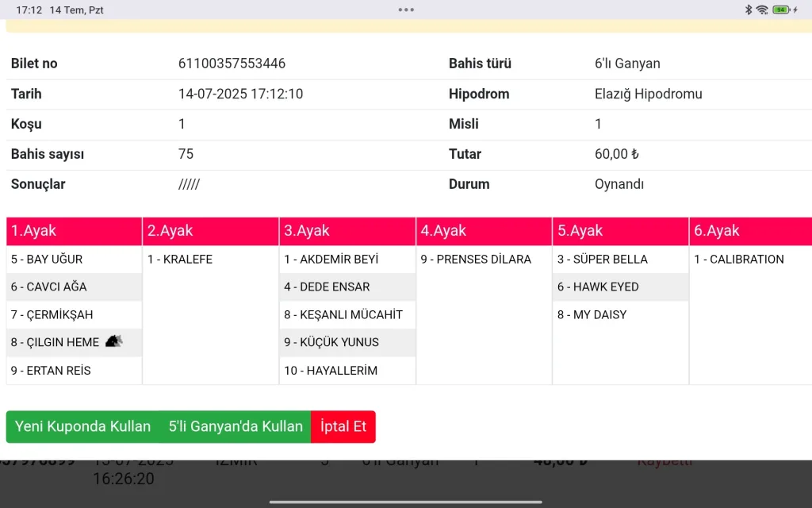Tap the clock time in status bar
The image size is (812, 508).
tap(29, 10)
